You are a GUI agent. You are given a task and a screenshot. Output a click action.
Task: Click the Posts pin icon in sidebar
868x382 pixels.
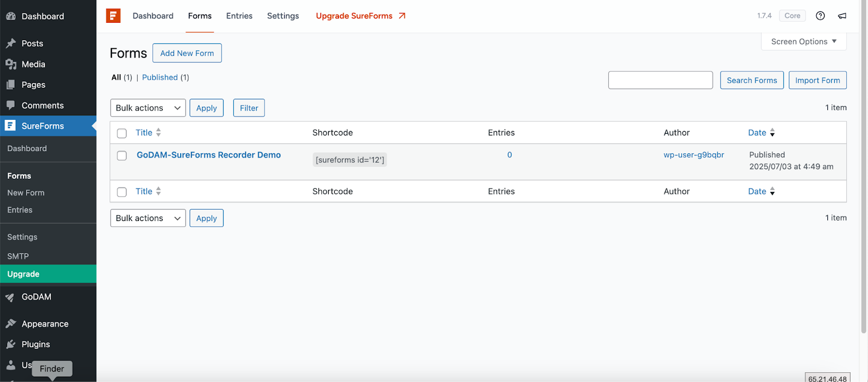pyautogui.click(x=11, y=43)
